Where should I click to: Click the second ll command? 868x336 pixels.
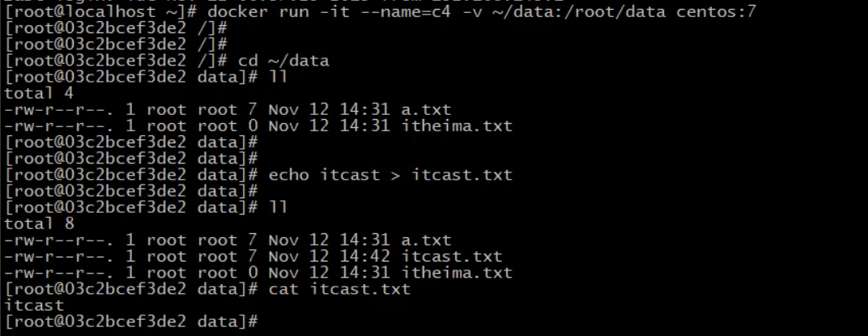point(279,207)
